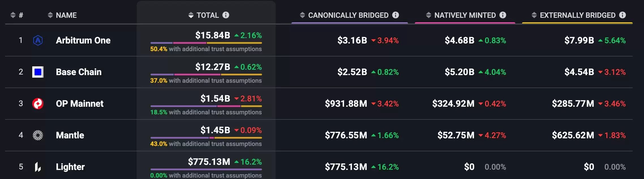Screen dimensions: 644x179
Task: Sort table by NAME column
Action: pos(62,15)
